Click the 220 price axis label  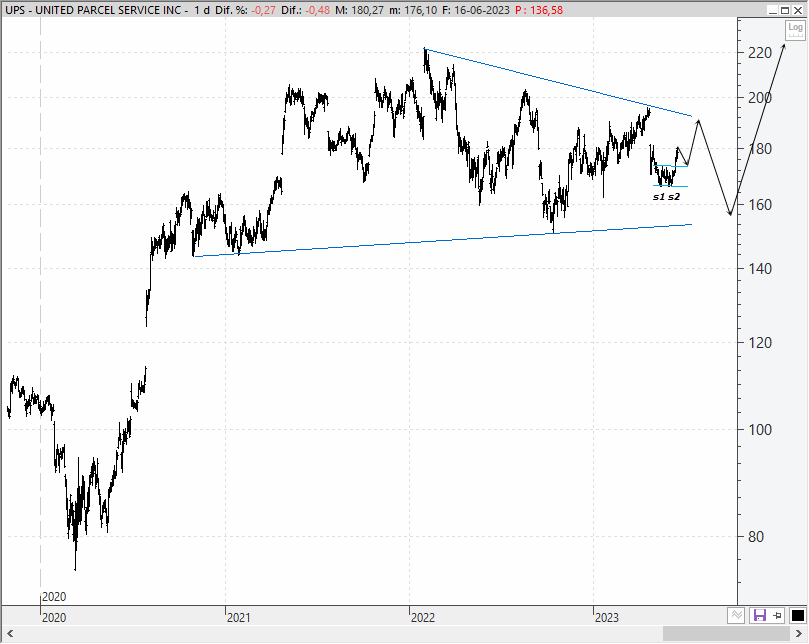pos(760,52)
